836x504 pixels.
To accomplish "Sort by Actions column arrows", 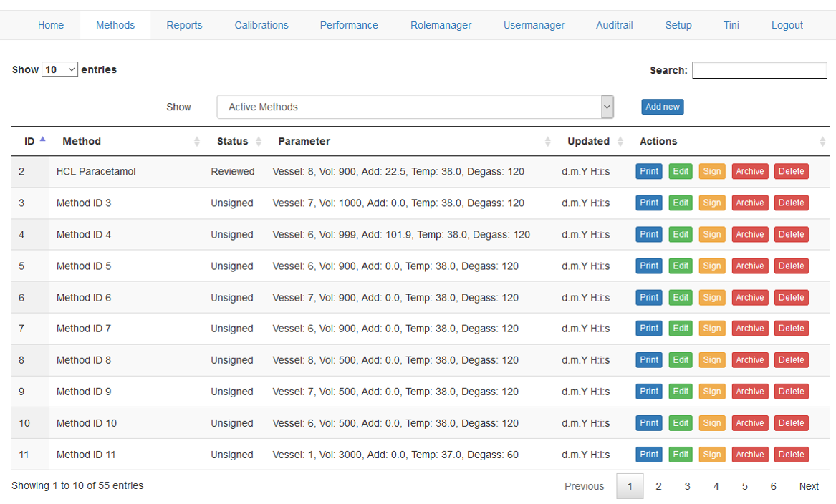I will point(822,142).
